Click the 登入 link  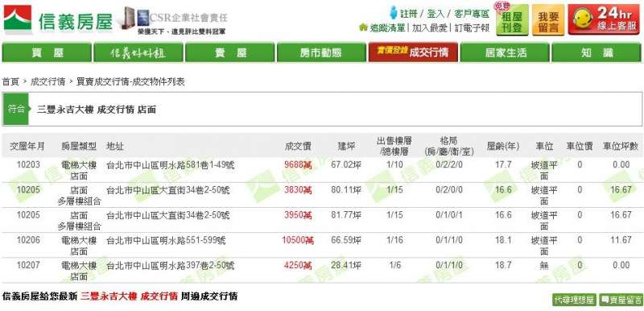click(436, 14)
